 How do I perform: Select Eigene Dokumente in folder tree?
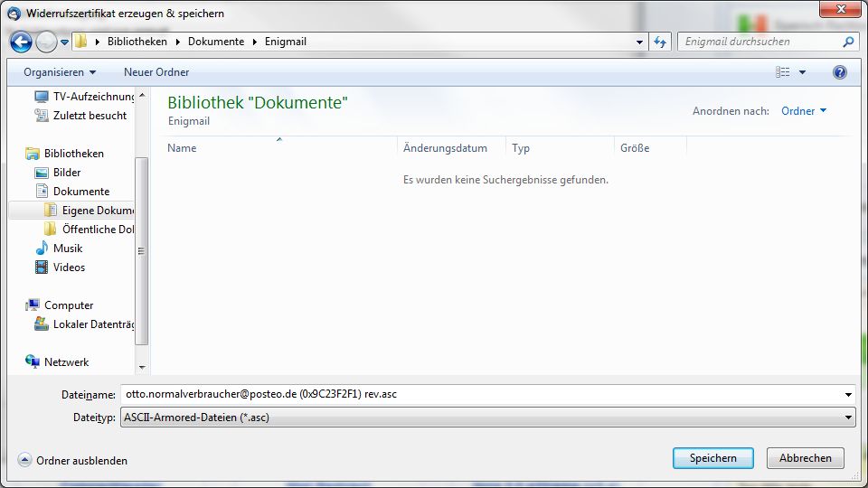tap(98, 211)
